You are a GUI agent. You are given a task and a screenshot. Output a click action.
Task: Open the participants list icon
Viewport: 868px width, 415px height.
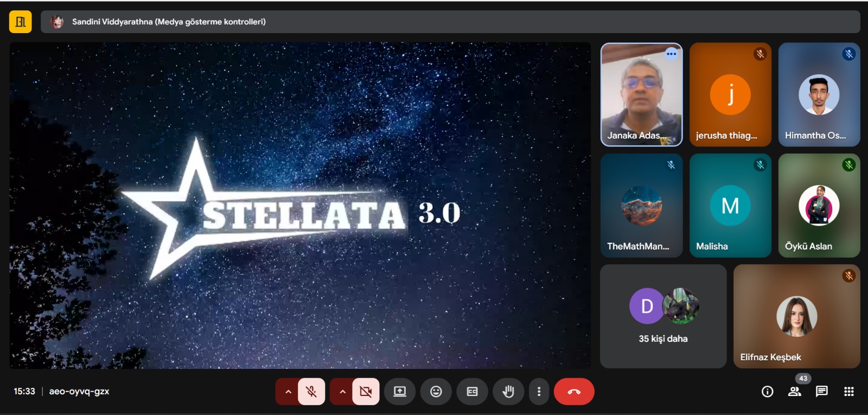[795, 392]
